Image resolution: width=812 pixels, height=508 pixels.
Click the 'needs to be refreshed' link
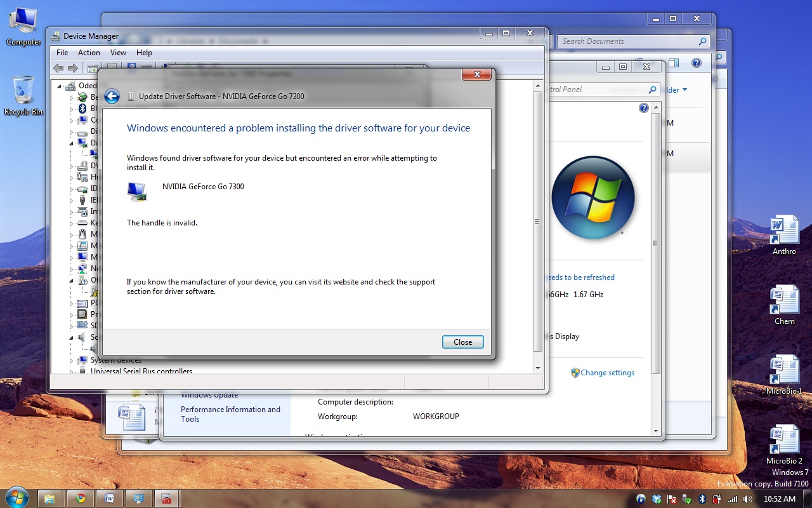(x=580, y=277)
